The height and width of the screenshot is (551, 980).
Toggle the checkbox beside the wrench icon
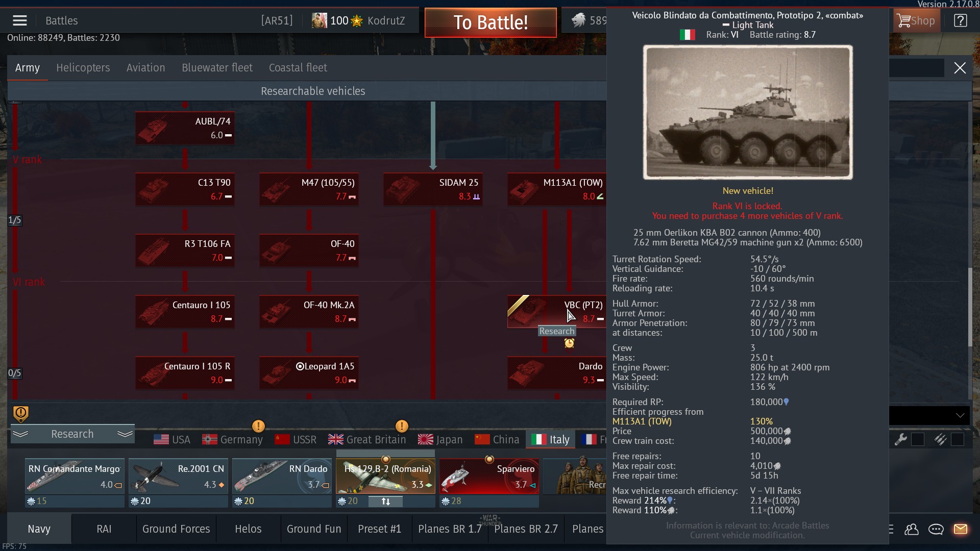pyautogui.click(x=918, y=439)
